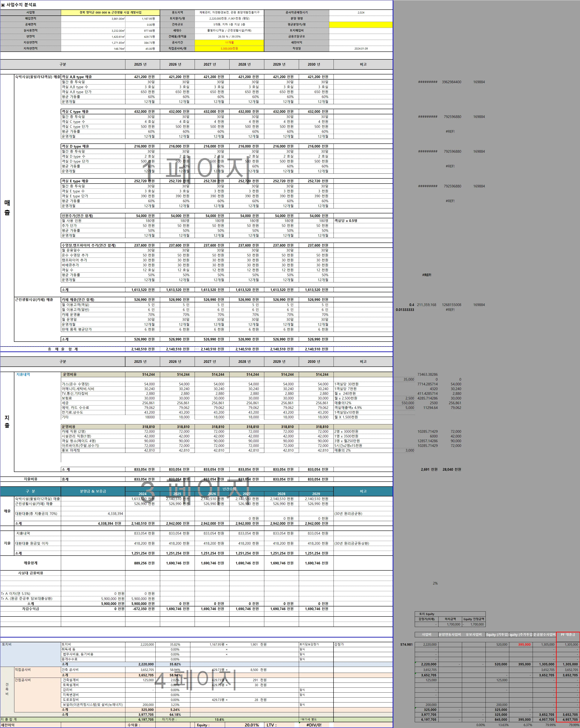Click the red-bordered PF 대출금 column header

(568, 635)
